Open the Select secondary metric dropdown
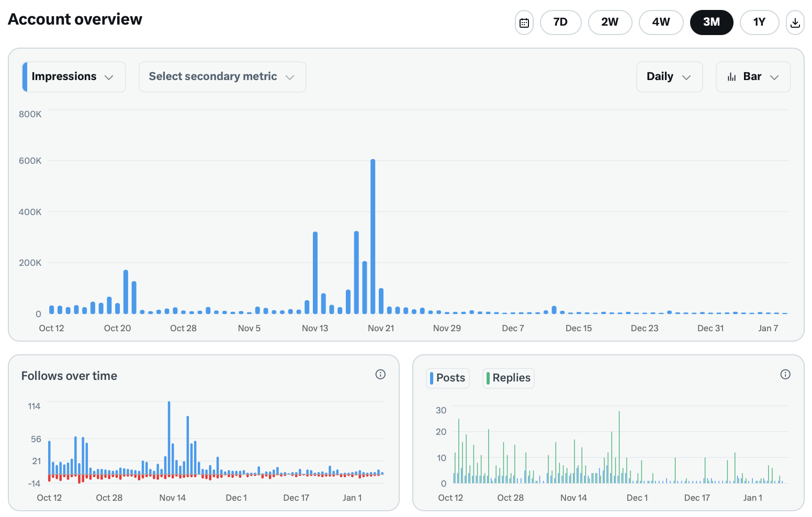Viewport: 812px width, 517px height. (x=222, y=76)
